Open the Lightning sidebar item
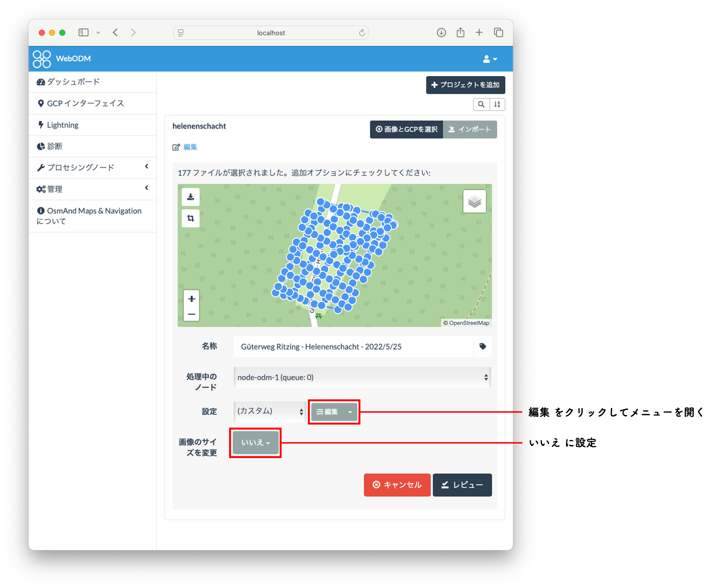The image size is (717, 588). coord(63,125)
